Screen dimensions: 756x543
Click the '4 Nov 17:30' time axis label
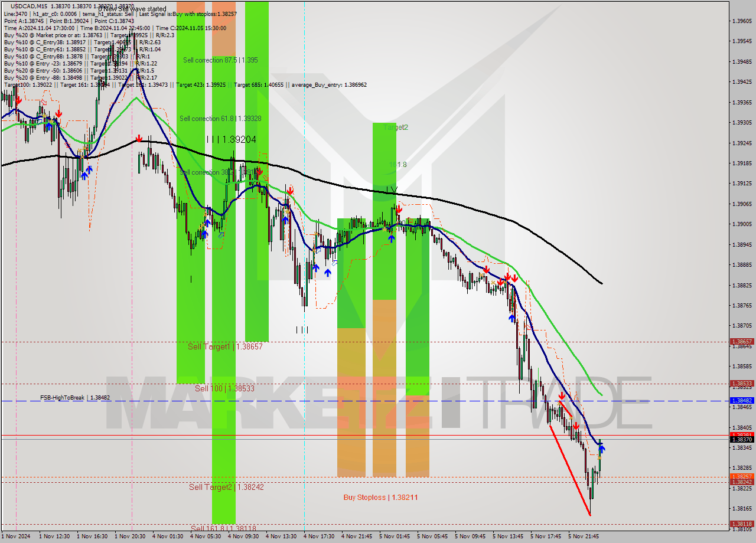pos(319,537)
